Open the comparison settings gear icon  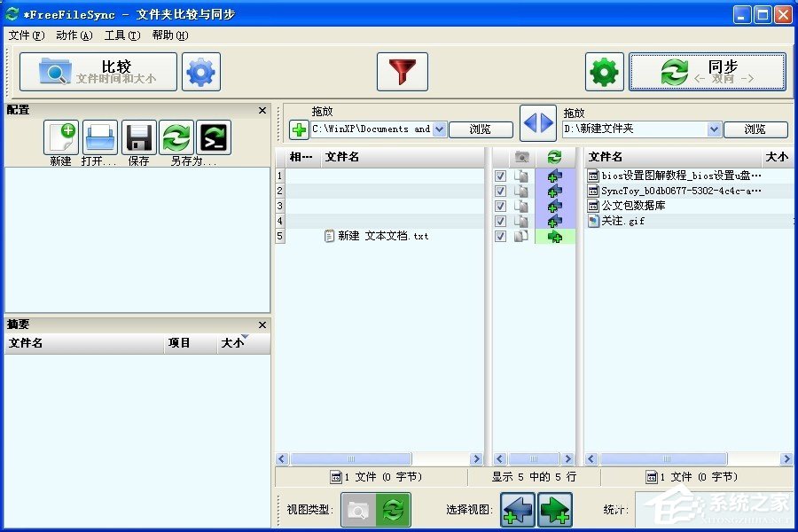[x=200, y=72]
